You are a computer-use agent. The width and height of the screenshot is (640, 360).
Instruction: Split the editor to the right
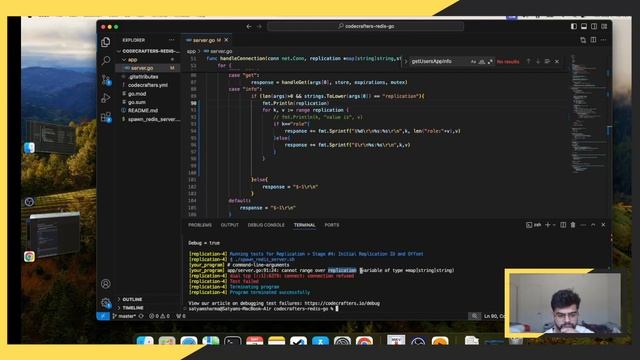tap(593, 40)
